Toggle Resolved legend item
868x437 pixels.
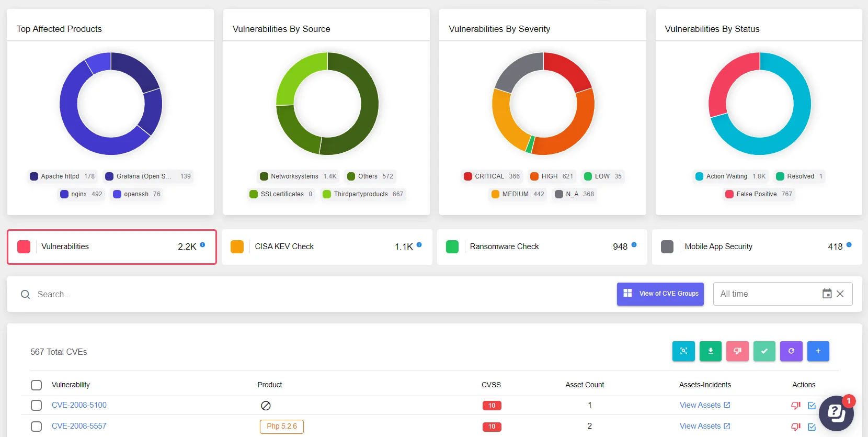[800, 176]
